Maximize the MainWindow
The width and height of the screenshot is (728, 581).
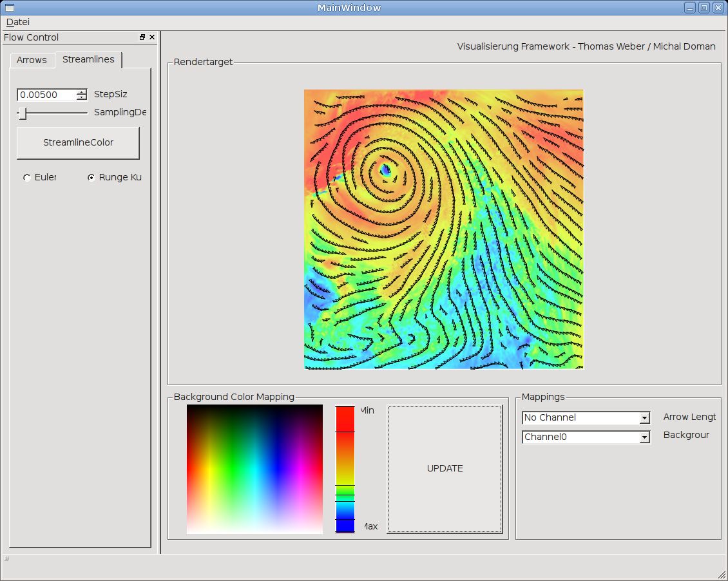(704, 8)
